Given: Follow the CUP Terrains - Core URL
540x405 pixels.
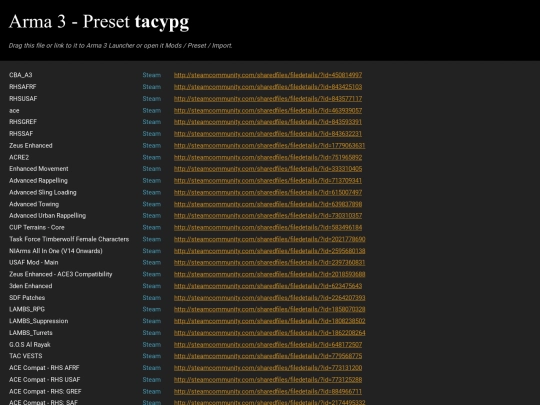Looking at the screenshot, I should pyautogui.click(x=268, y=227).
